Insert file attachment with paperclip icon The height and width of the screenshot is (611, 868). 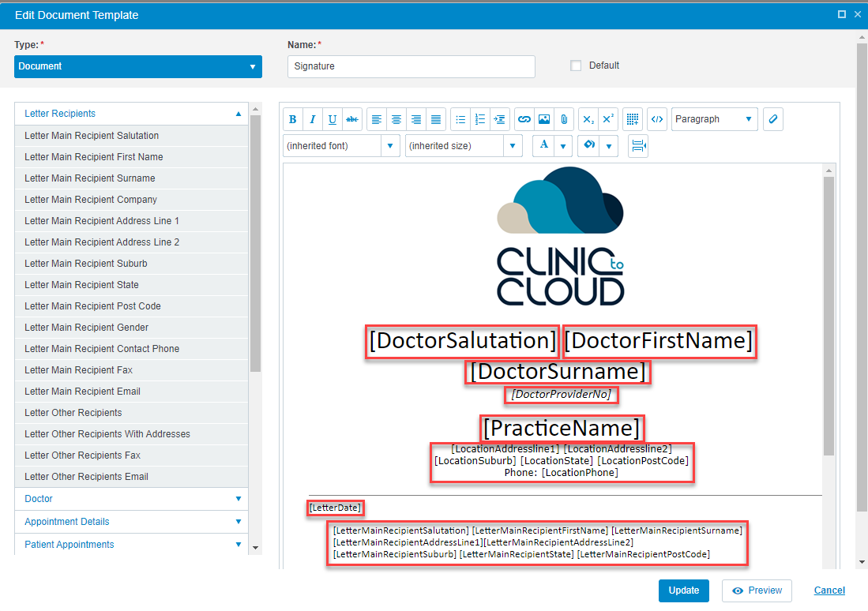564,119
